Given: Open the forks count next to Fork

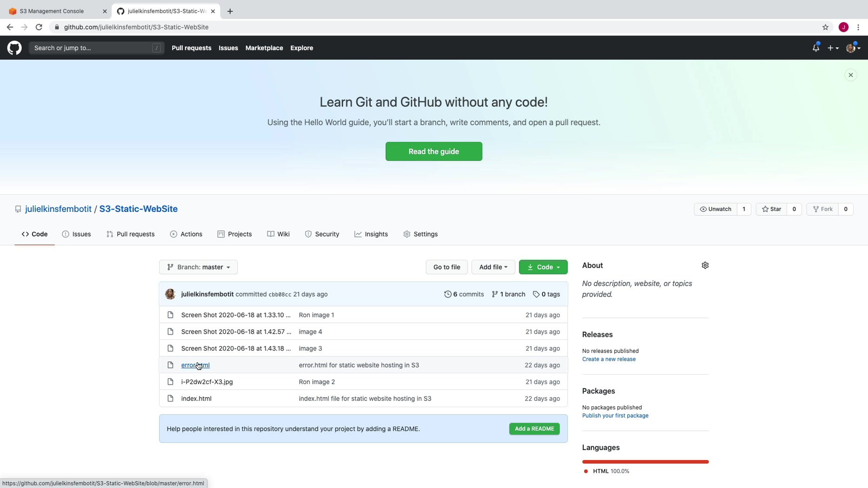Looking at the screenshot, I should point(846,209).
